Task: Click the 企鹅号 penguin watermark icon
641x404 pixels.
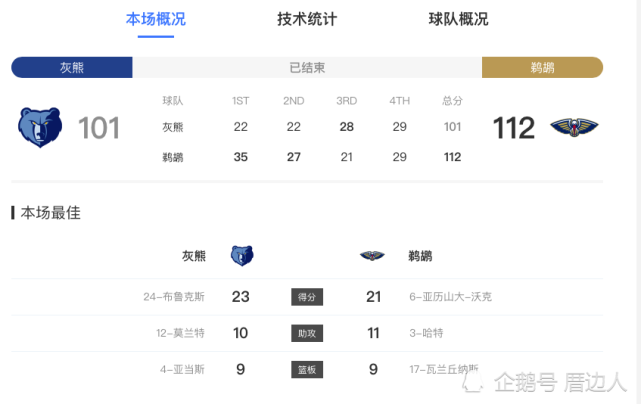Action: [473, 382]
